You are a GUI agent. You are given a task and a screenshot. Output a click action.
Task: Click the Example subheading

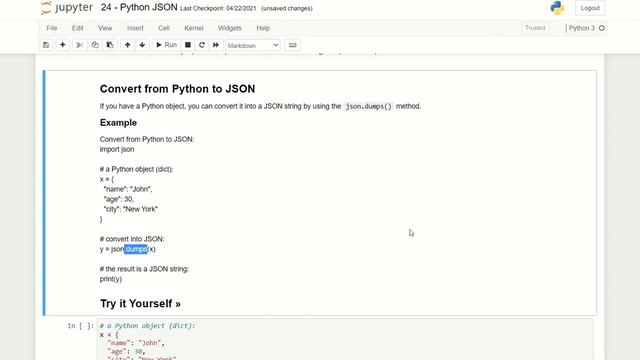click(118, 122)
